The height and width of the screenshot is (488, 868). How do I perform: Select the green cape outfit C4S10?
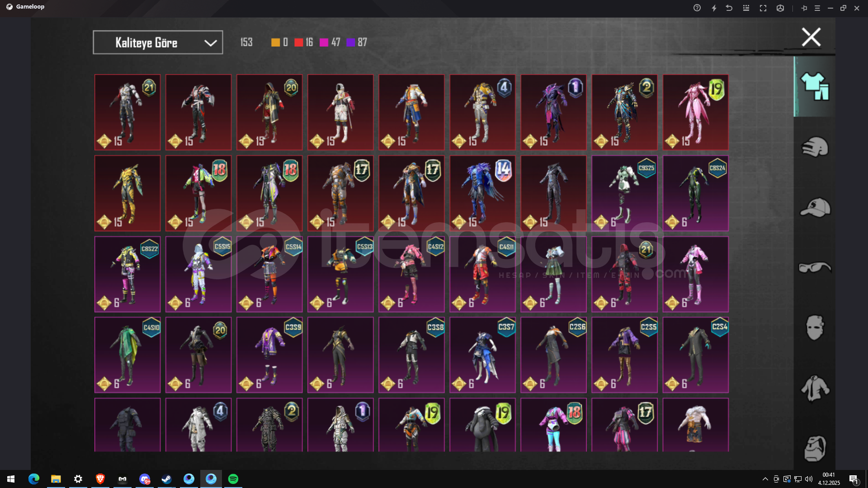pyautogui.click(x=127, y=355)
